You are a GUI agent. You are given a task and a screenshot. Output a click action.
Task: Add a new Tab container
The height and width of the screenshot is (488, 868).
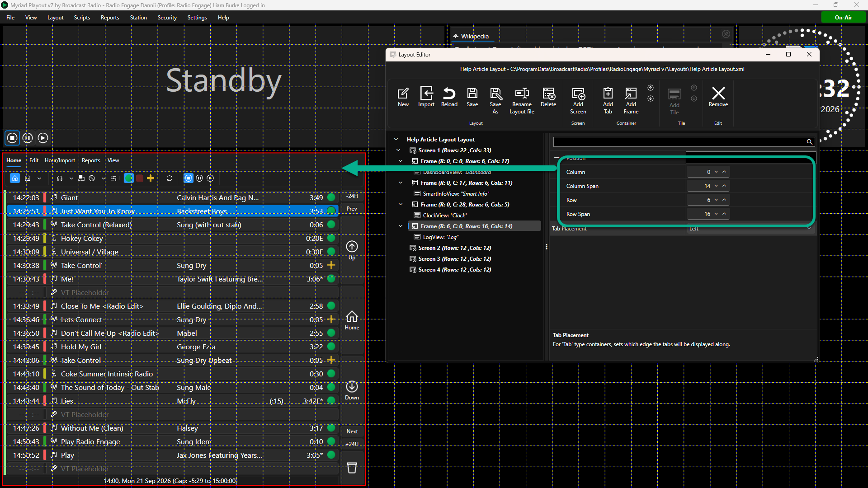point(608,100)
